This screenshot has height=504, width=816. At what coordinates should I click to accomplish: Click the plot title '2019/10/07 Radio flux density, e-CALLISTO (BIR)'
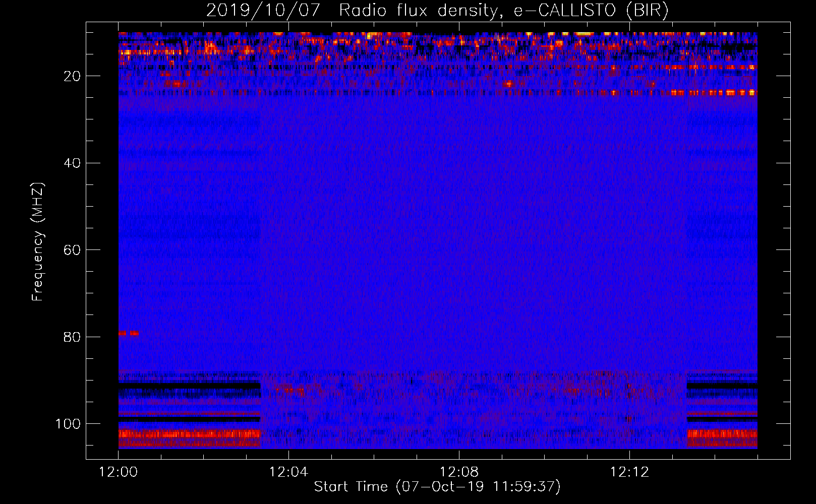437,10
